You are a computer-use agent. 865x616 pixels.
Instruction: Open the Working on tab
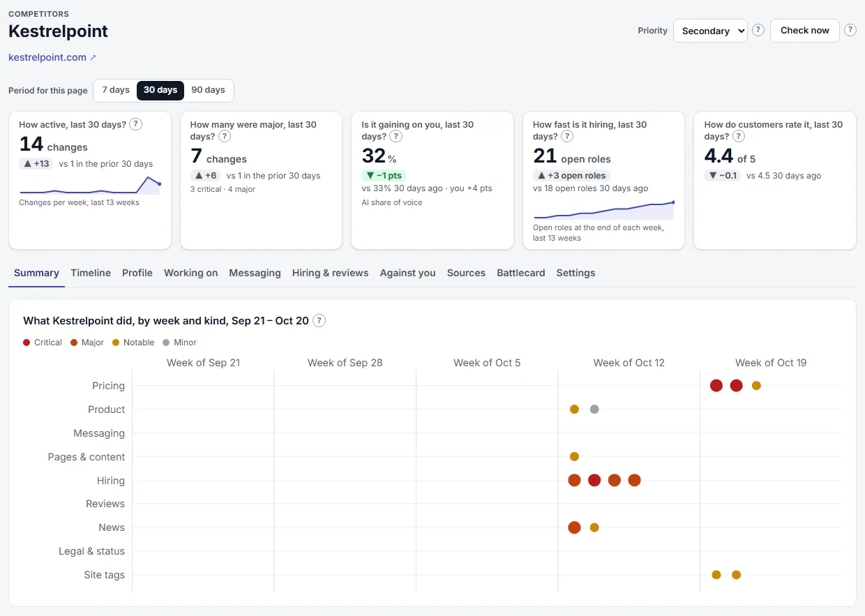(x=191, y=273)
